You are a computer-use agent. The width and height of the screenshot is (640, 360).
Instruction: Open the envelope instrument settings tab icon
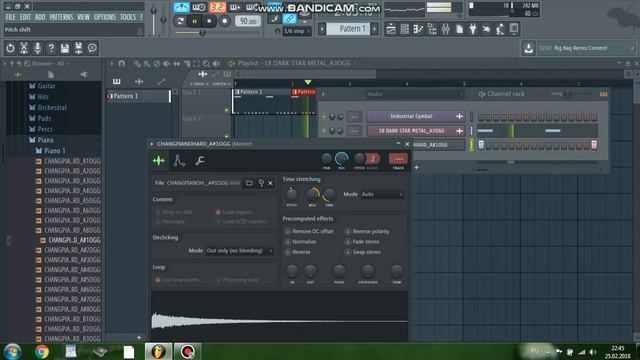(179, 160)
